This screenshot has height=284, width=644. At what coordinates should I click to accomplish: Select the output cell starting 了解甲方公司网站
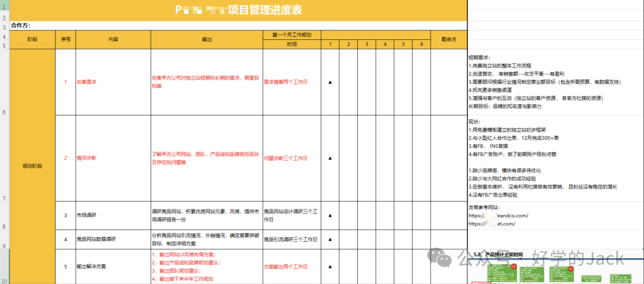click(207, 158)
